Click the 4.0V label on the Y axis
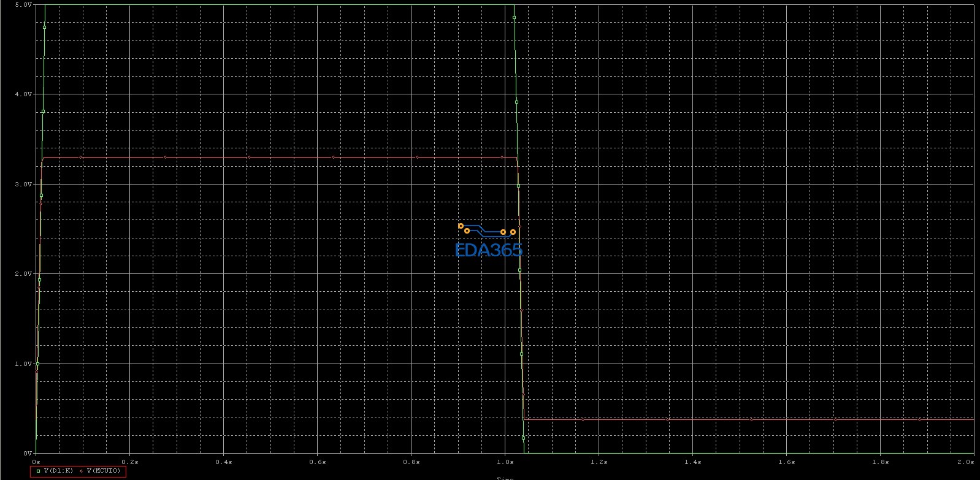 23,94
